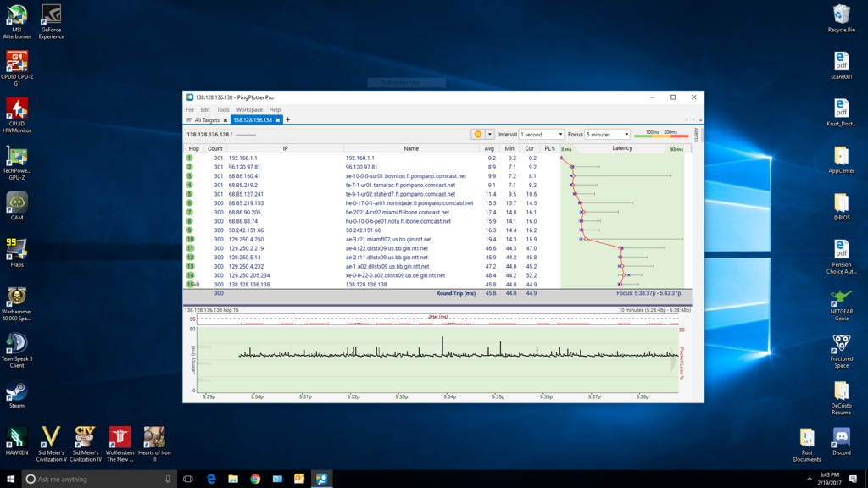
Task: Open the Workspace menu in PingPlotter
Action: tap(249, 109)
